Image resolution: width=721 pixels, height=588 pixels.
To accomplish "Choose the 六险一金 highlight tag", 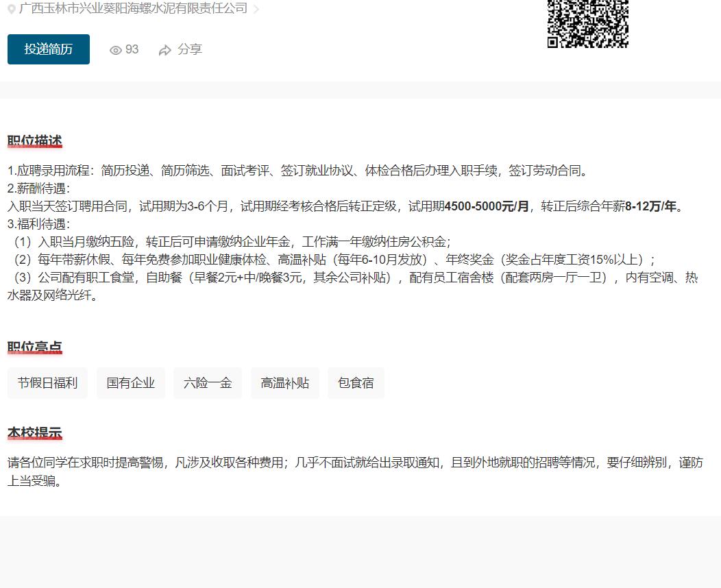I will (x=208, y=383).
